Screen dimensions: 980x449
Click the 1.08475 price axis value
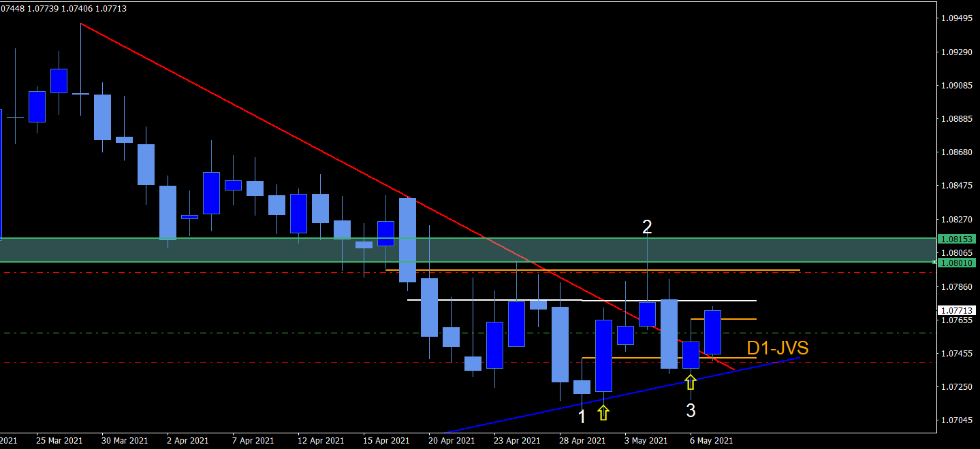point(957,185)
